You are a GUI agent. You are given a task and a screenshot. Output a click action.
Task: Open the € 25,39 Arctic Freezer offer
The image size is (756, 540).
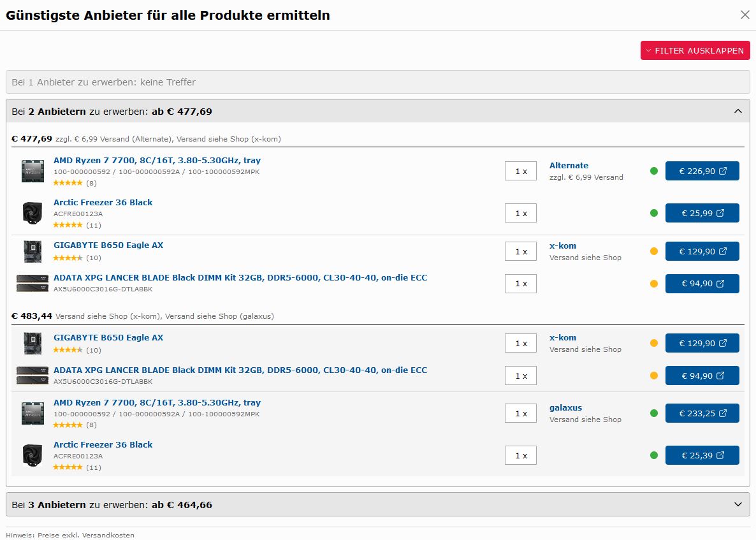702,455
